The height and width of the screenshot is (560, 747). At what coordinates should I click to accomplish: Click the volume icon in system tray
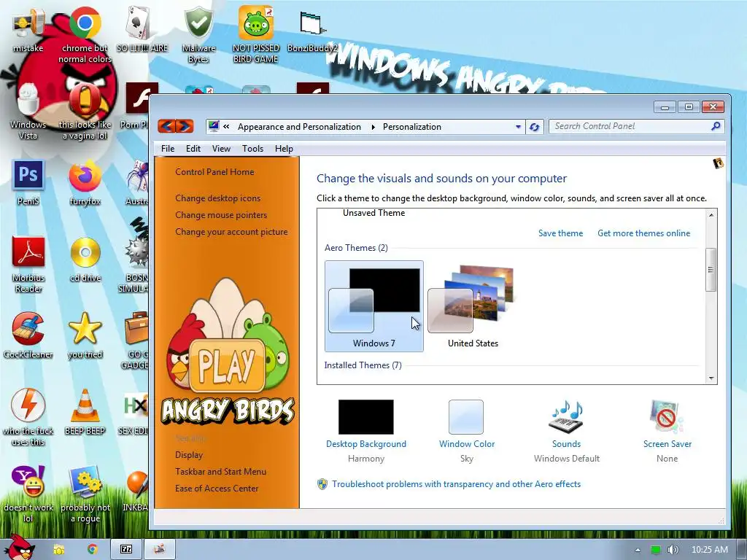pos(673,550)
